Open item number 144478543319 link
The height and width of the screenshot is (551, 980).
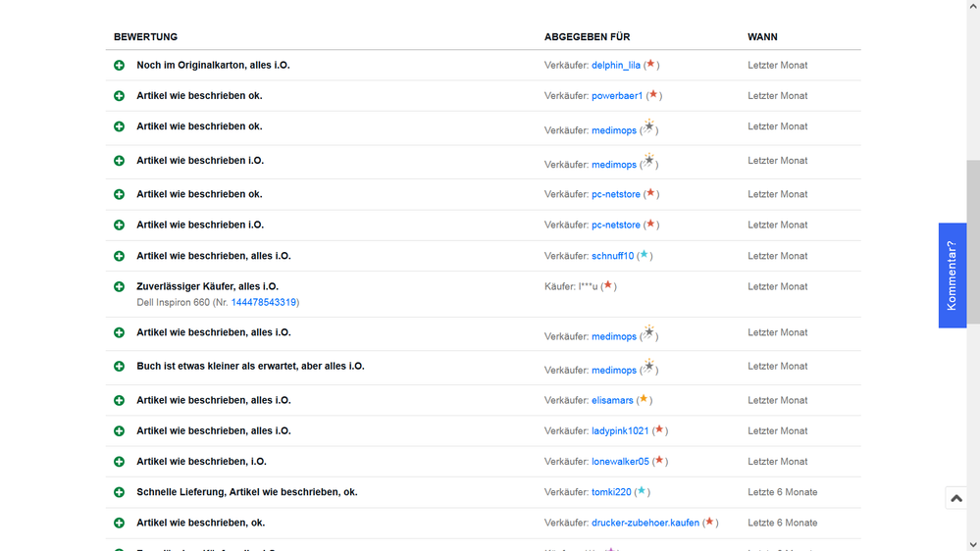click(x=263, y=303)
